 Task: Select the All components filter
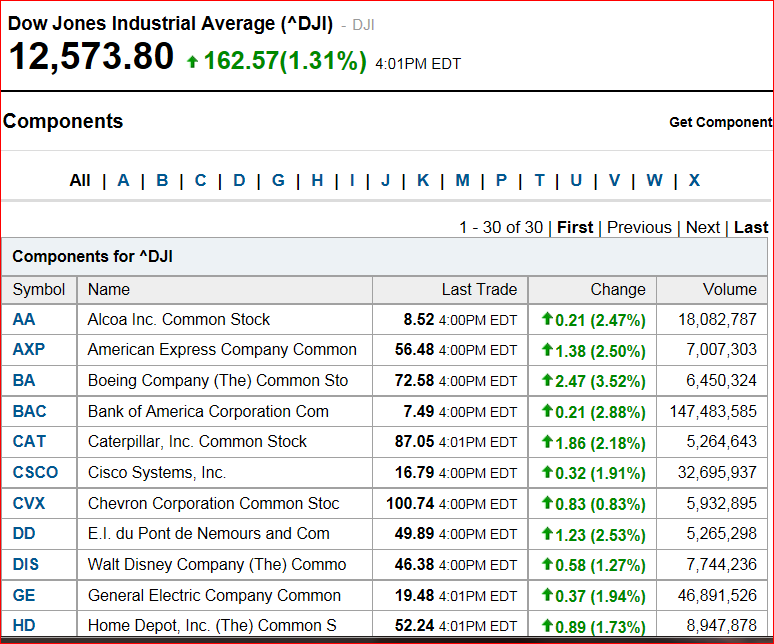click(79, 180)
